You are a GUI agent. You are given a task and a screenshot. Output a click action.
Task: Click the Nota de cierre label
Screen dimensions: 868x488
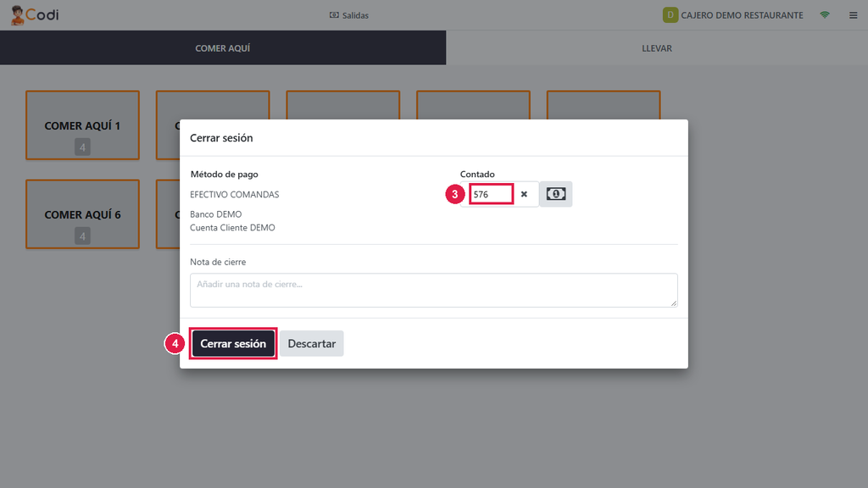coord(218,262)
